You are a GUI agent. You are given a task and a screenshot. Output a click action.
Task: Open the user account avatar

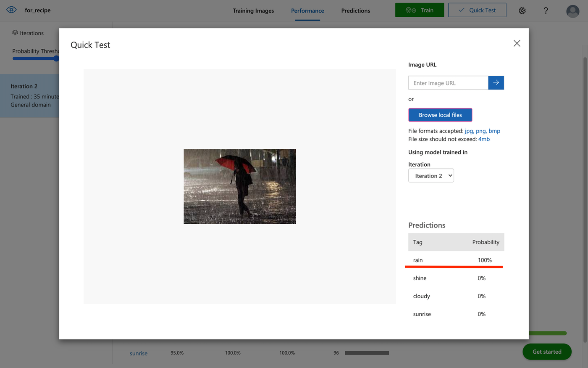(x=572, y=11)
